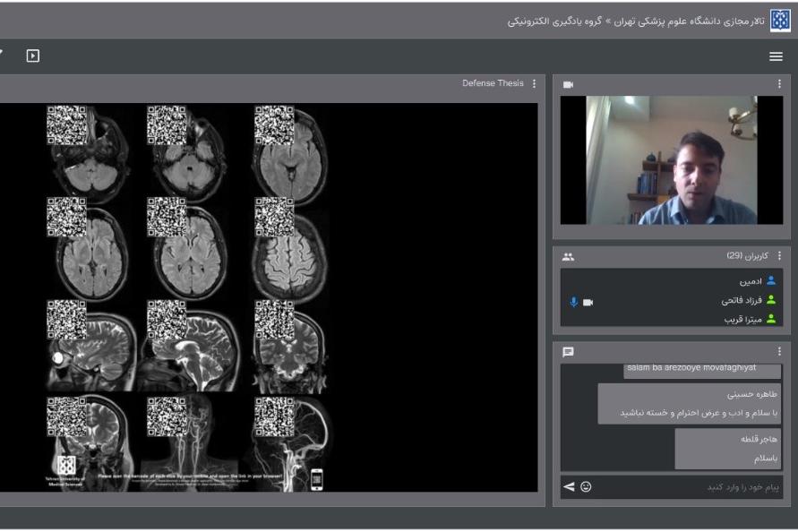Click the play recording icon in toolbar
The width and height of the screenshot is (798, 532).
pyautogui.click(x=32, y=56)
